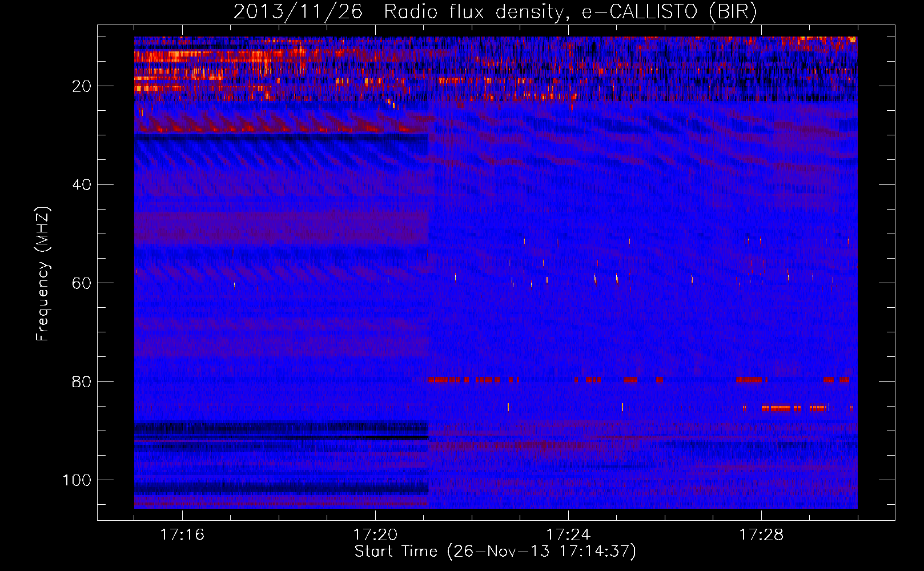The image size is (924, 571).
Task: Click the 17:28 time tick label
Action: 761,535
